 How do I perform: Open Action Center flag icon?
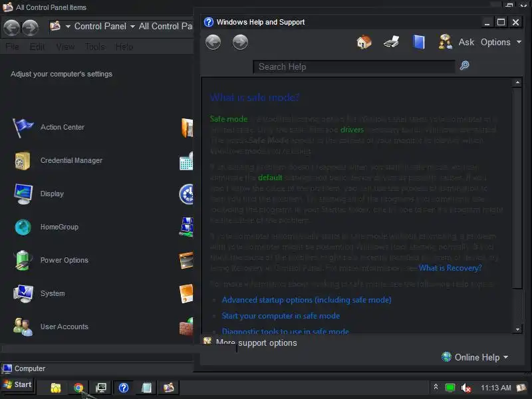[x=23, y=128]
